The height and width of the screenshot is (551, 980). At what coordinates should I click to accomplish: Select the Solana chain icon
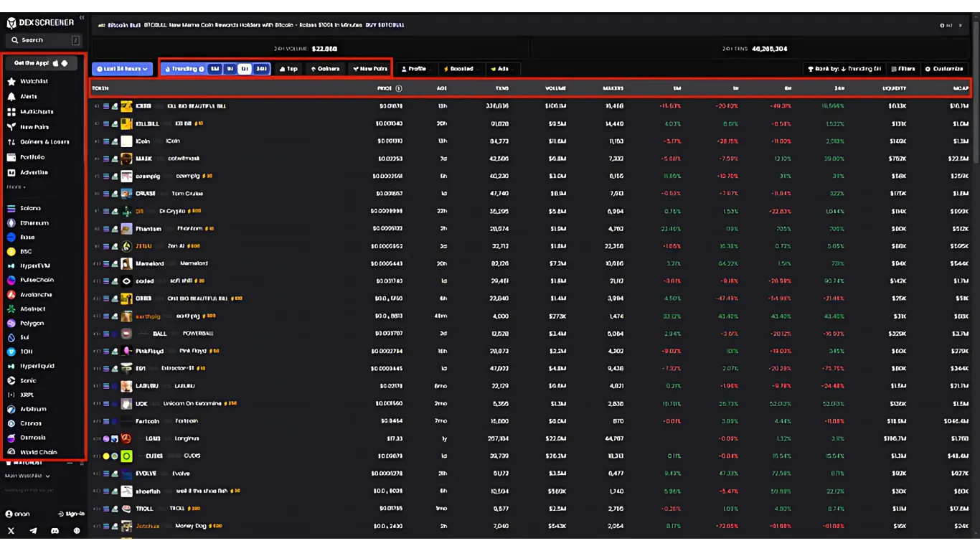(x=11, y=209)
